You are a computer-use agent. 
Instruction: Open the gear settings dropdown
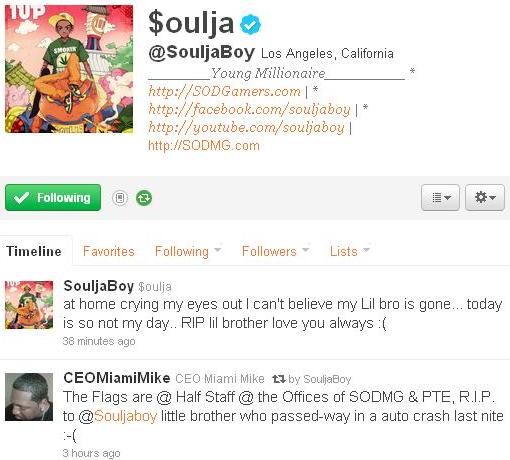(x=485, y=197)
